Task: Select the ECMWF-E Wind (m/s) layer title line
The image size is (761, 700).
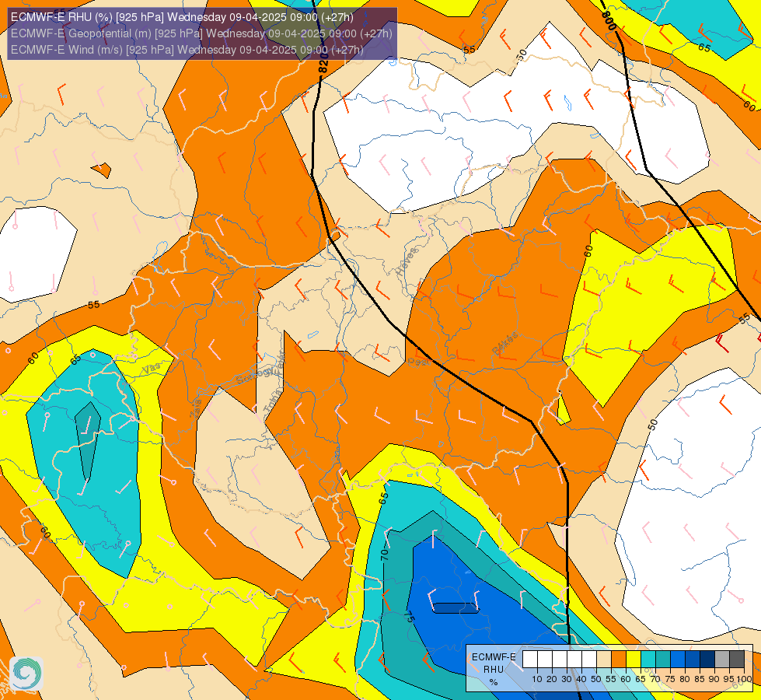Action: (187, 50)
